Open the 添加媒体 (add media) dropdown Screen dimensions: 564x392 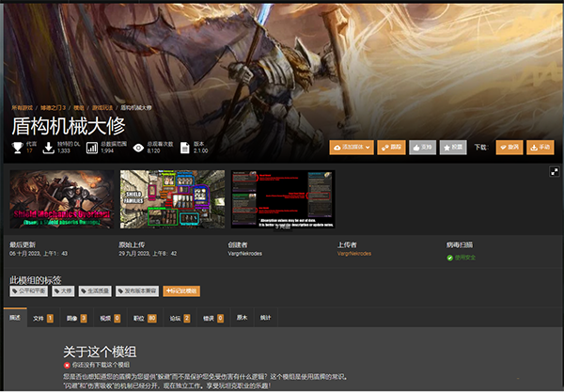[352, 148]
